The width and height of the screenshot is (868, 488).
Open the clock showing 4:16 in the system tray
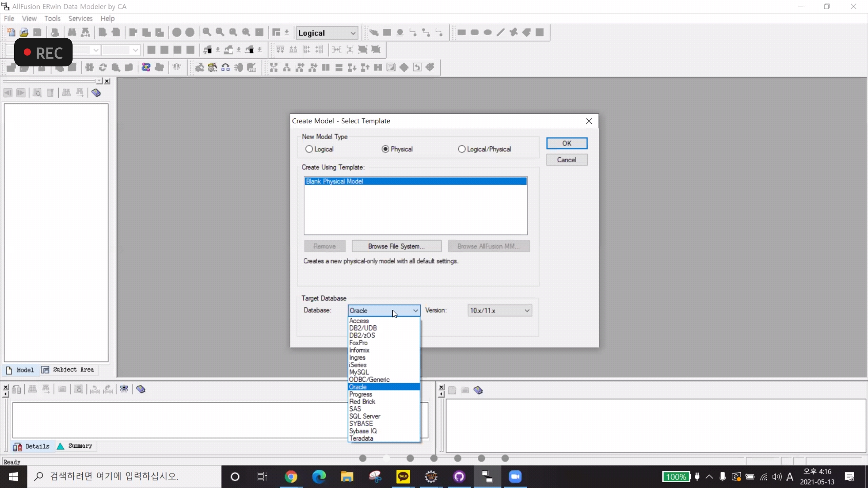point(817,476)
